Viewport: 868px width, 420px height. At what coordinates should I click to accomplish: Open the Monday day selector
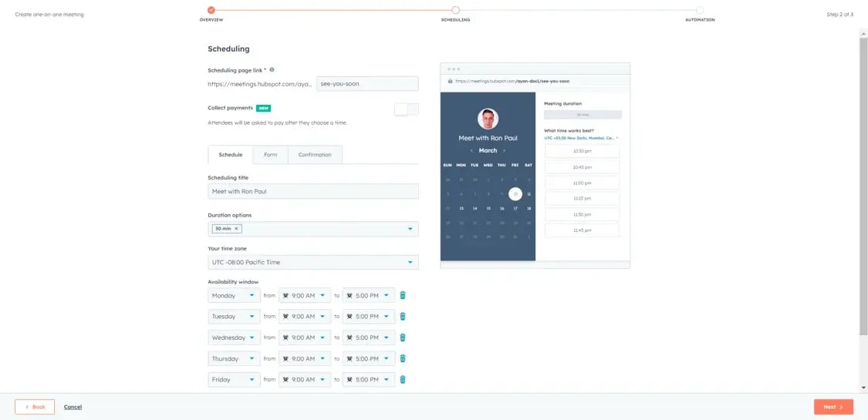234,296
